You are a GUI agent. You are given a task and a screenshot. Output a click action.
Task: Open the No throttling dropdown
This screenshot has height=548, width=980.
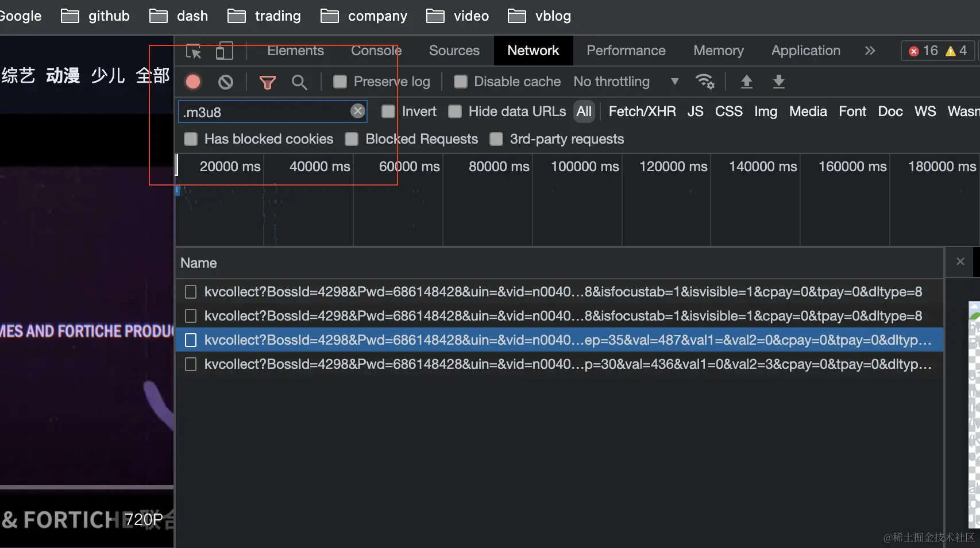click(626, 82)
